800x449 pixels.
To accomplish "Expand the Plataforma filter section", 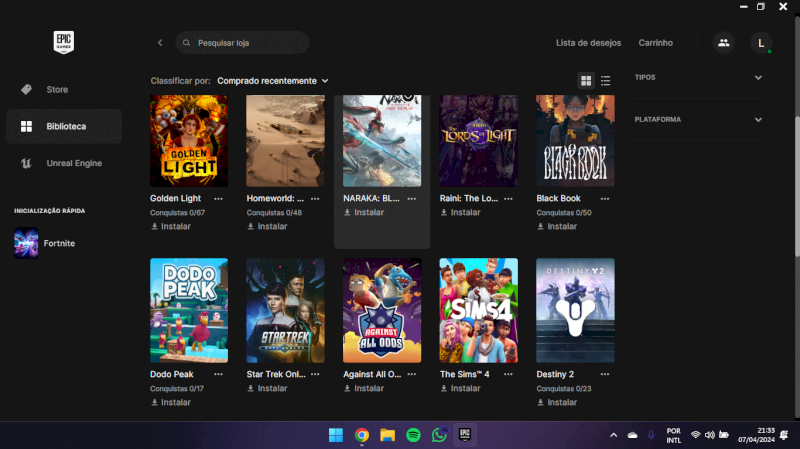I will (x=698, y=119).
